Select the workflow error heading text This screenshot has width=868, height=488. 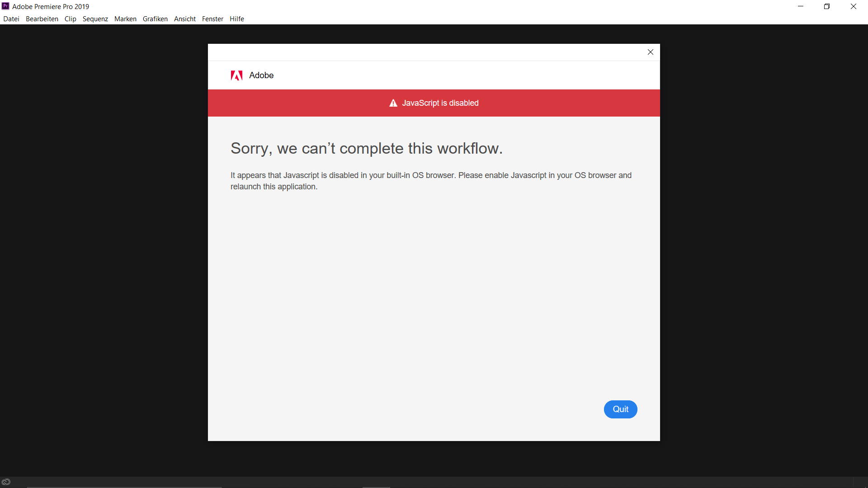[366, 148]
